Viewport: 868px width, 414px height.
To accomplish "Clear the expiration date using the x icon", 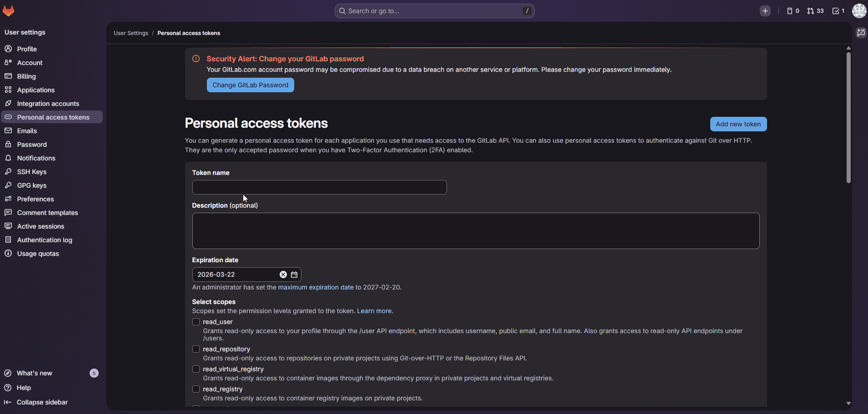I will coord(283,274).
